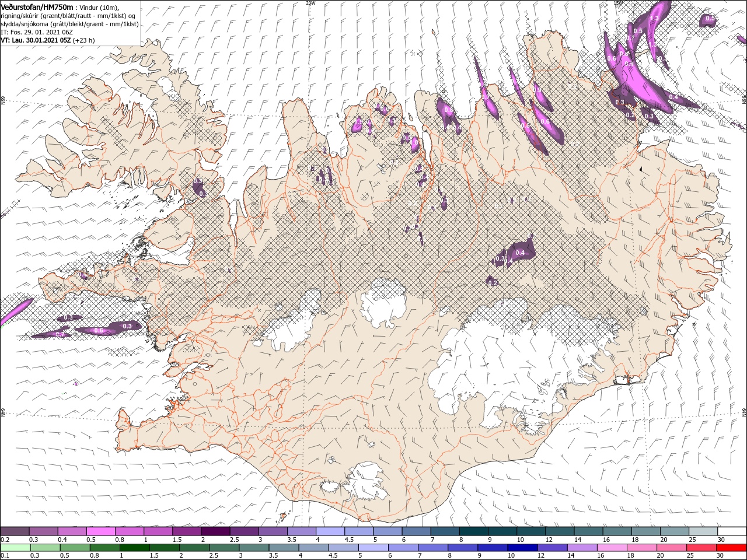747x560 pixels.
Task: Click the '30' label in the bottom legend row
Action: tap(720, 556)
